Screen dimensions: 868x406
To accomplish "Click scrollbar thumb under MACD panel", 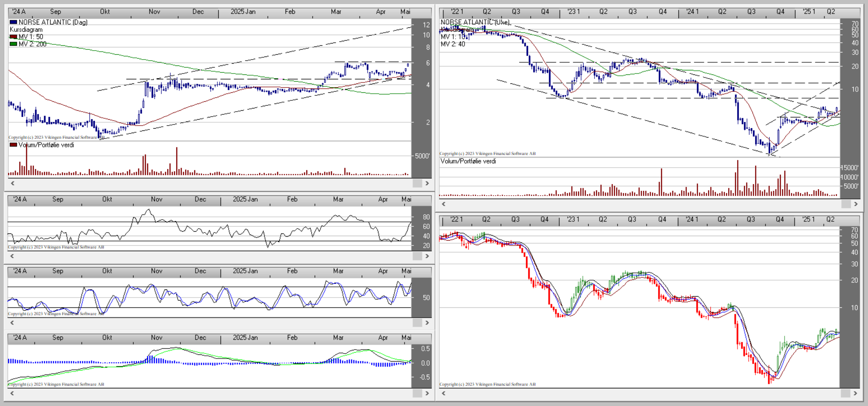I will coord(417,393).
